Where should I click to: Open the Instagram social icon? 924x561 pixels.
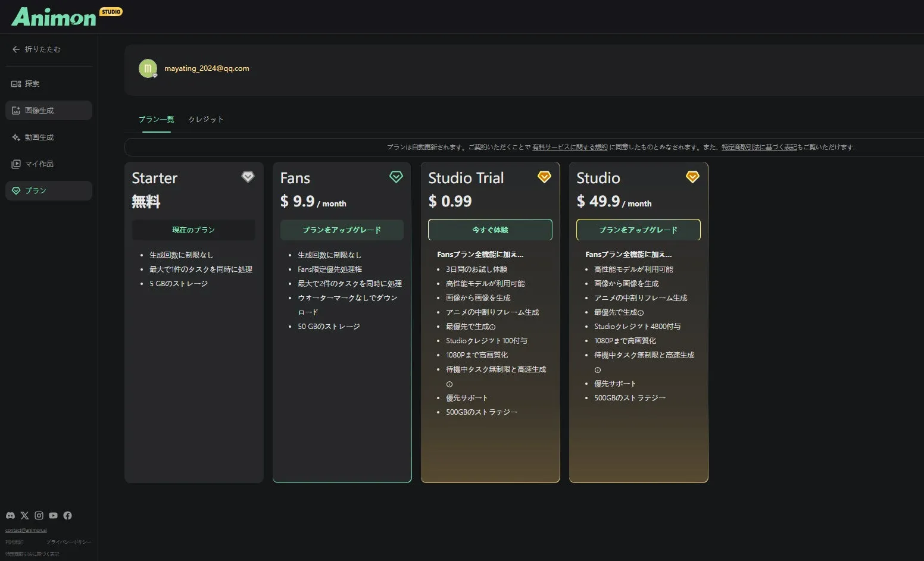click(x=39, y=516)
